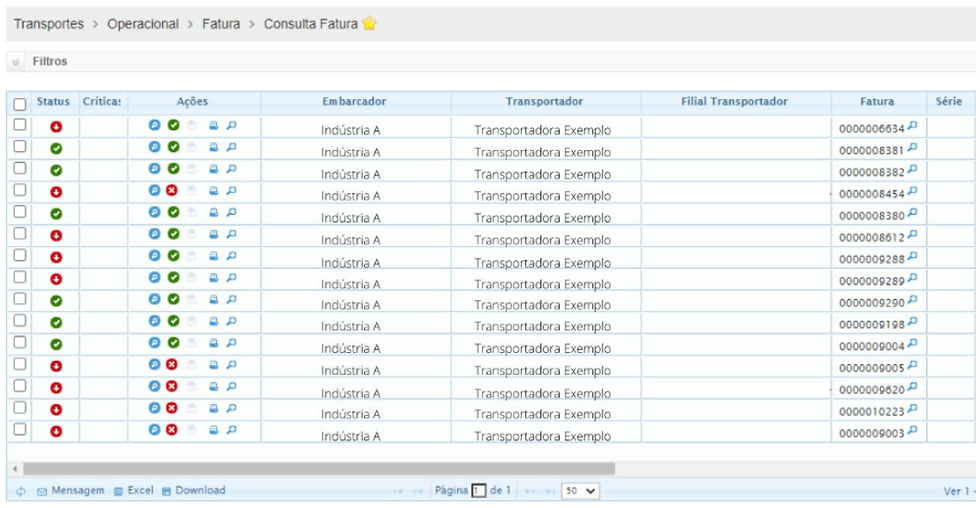
Task: Open the Operacional breadcrumb
Action: point(142,24)
